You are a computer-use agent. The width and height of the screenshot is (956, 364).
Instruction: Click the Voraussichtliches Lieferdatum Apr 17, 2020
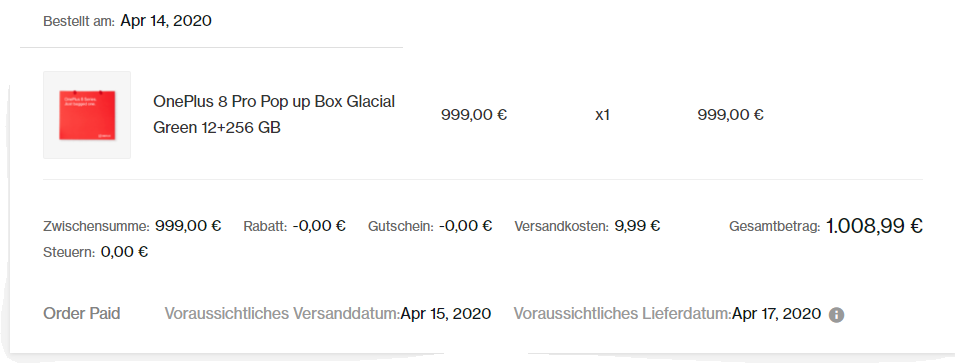tap(776, 314)
